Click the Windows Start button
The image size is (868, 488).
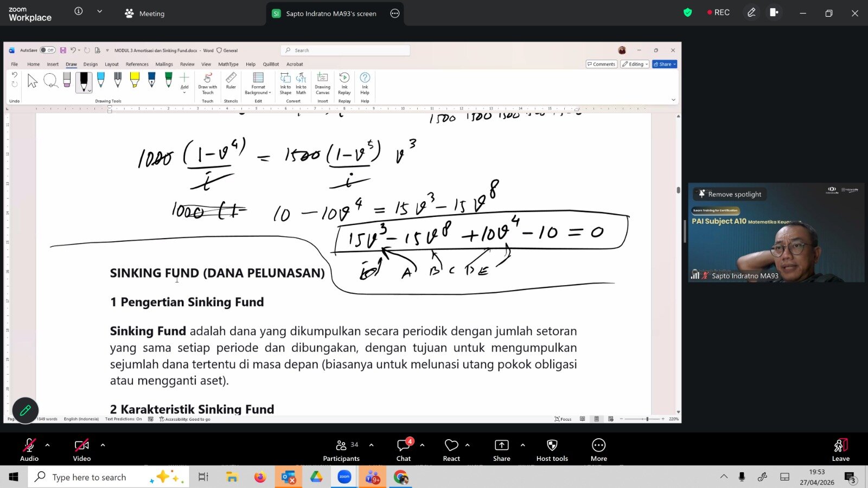[x=14, y=477]
